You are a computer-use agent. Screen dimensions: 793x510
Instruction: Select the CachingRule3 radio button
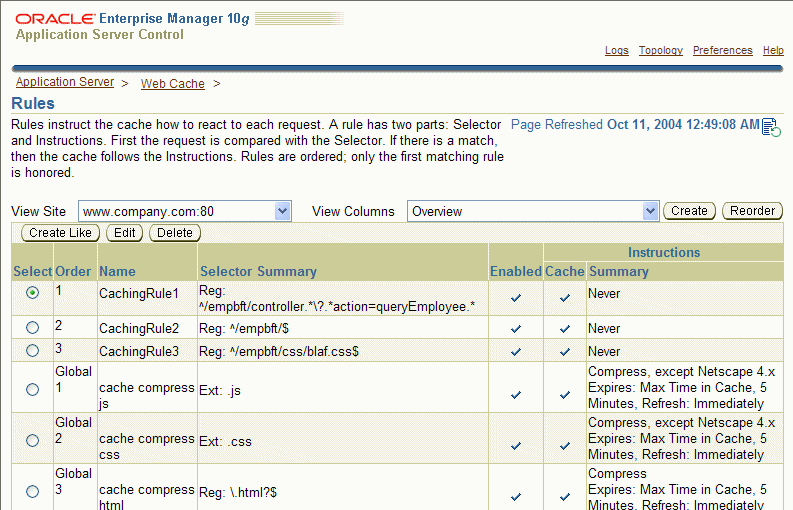point(32,350)
